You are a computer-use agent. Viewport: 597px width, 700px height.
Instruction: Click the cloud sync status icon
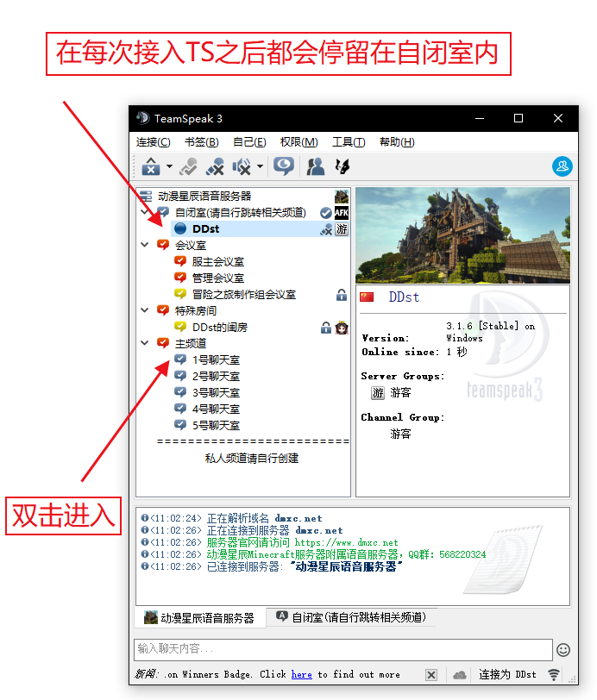click(460, 674)
